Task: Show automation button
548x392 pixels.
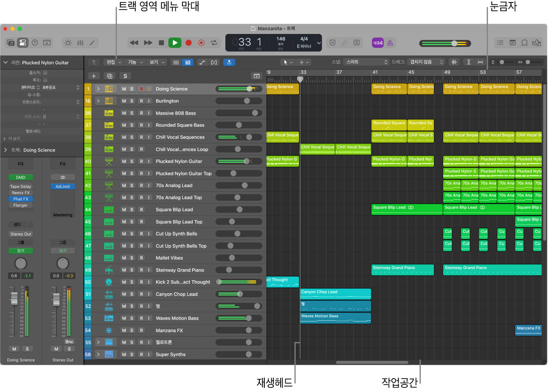Action: pos(202,63)
